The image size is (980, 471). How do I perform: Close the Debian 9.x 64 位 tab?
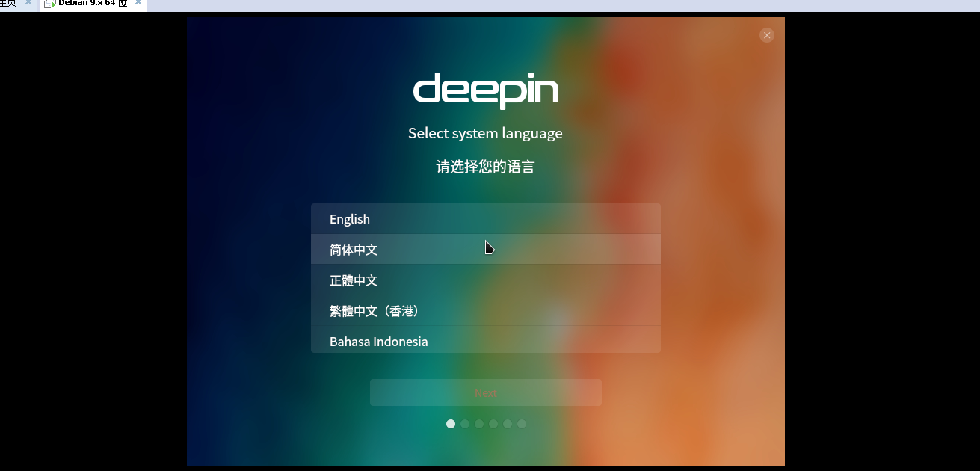coord(138,3)
